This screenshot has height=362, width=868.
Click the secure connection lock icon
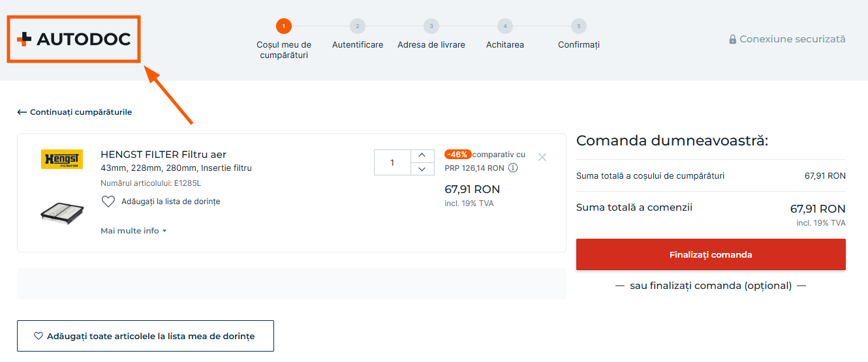pyautogui.click(x=733, y=39)
